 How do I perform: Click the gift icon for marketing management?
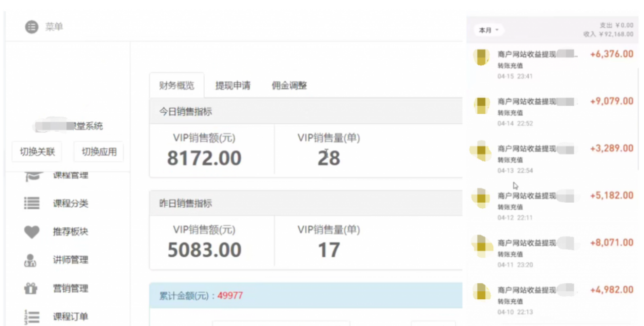(31, 289)
